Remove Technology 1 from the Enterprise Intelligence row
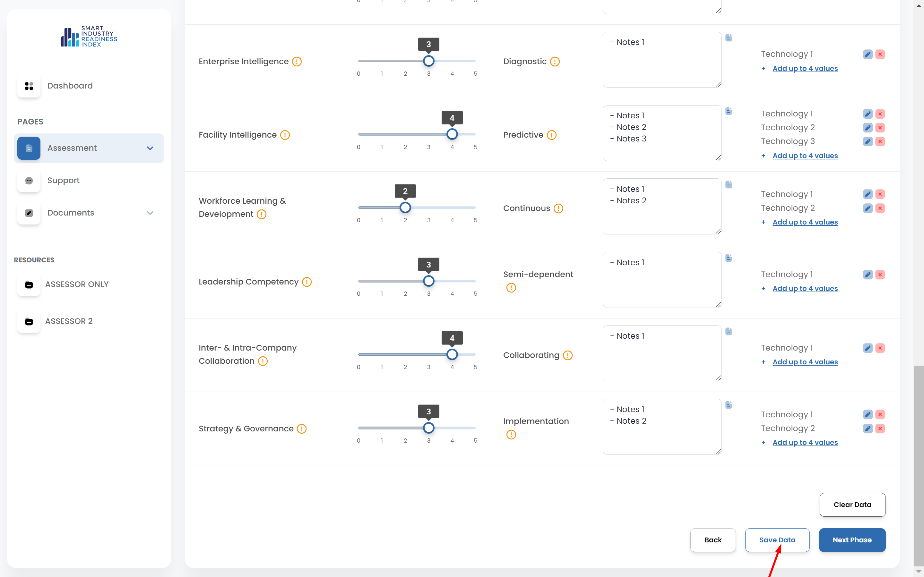 (x=880, y=54)
